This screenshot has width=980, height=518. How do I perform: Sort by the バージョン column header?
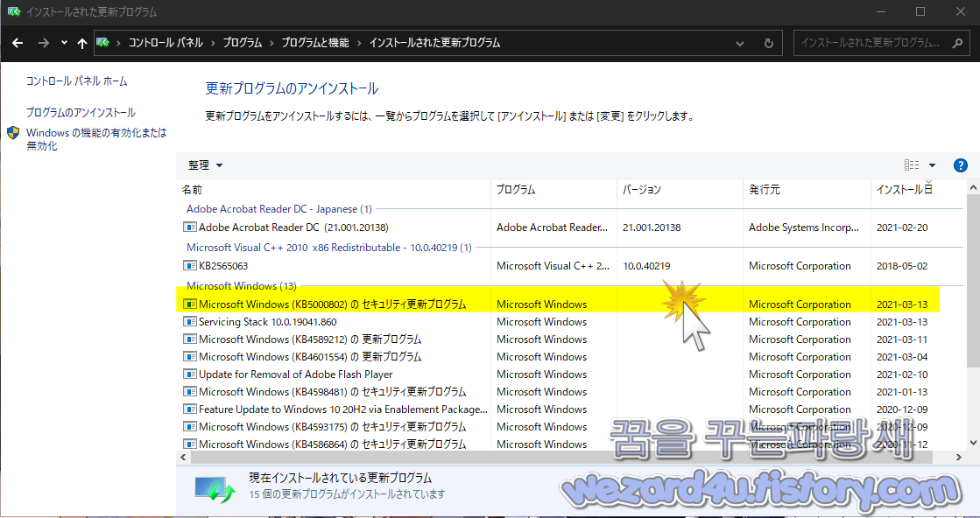tap(680, 190)
